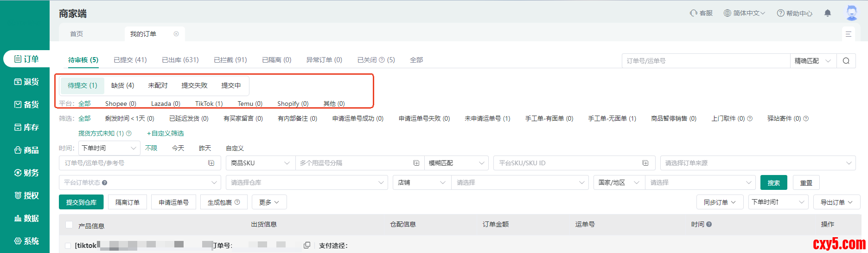Click the top 订单号/运单号 search field
The image size is (868, 253).
[x=706, y=61]
